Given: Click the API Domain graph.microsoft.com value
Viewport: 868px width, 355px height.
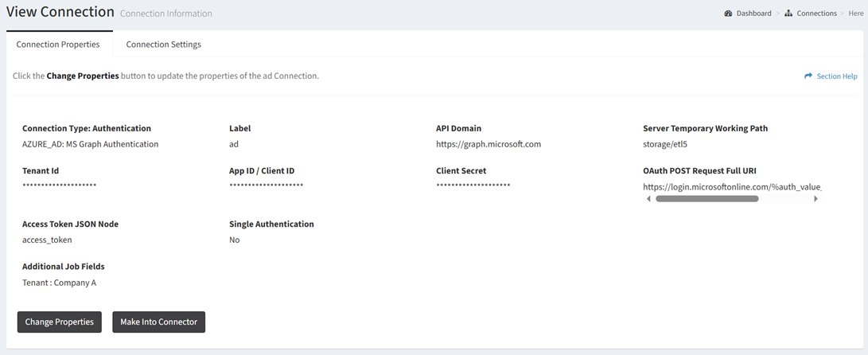Looking at the screenshot, I should [x=488, y=144].
